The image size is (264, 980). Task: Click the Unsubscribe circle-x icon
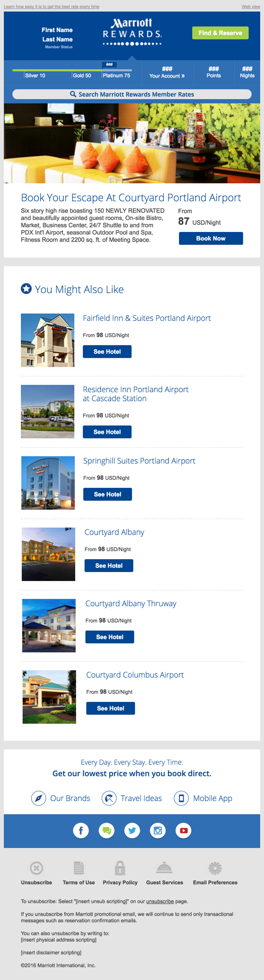click(37, 868)
